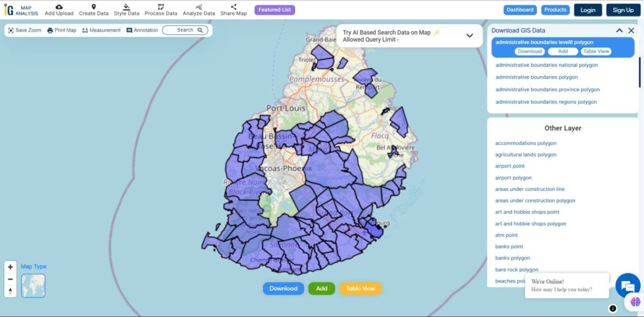Open the Share Map tool

click(233, 9)
